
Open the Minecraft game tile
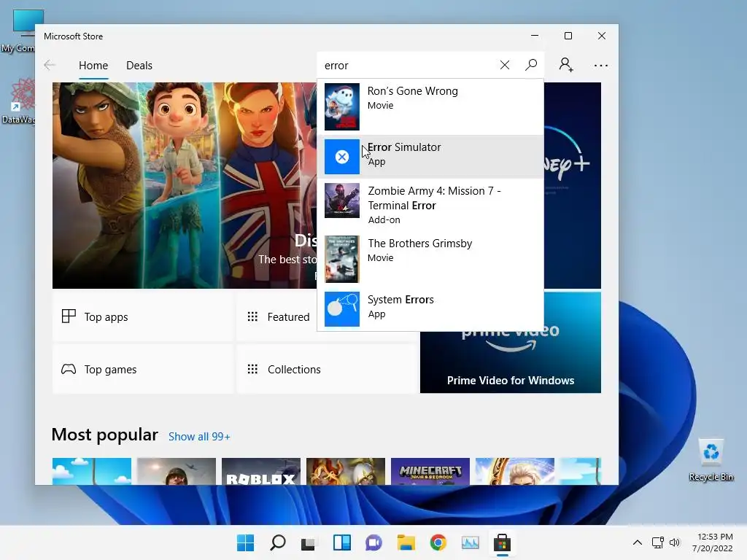pyautogui.click(x=430, y=472)
